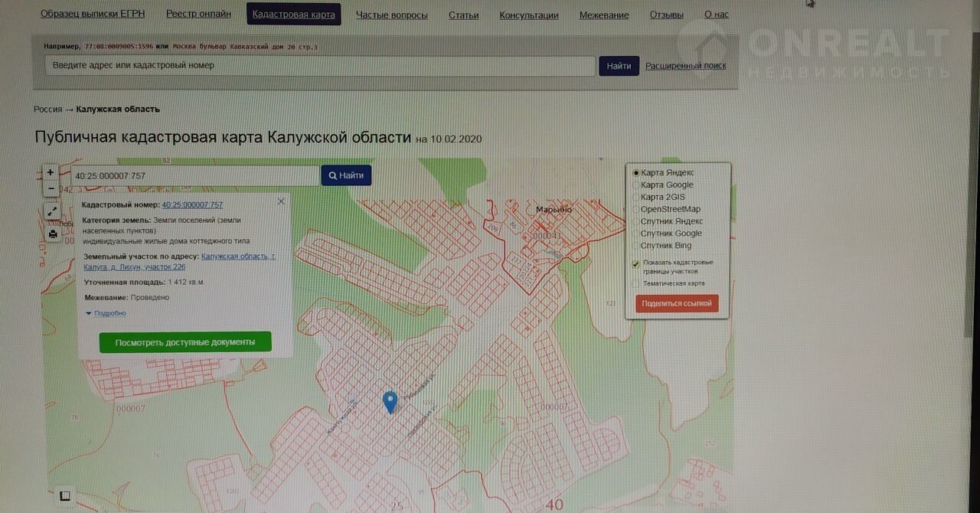Select Спутник Яндекс map layer
This screenshot has height=513, width=980.
click(x=635, y=221)
